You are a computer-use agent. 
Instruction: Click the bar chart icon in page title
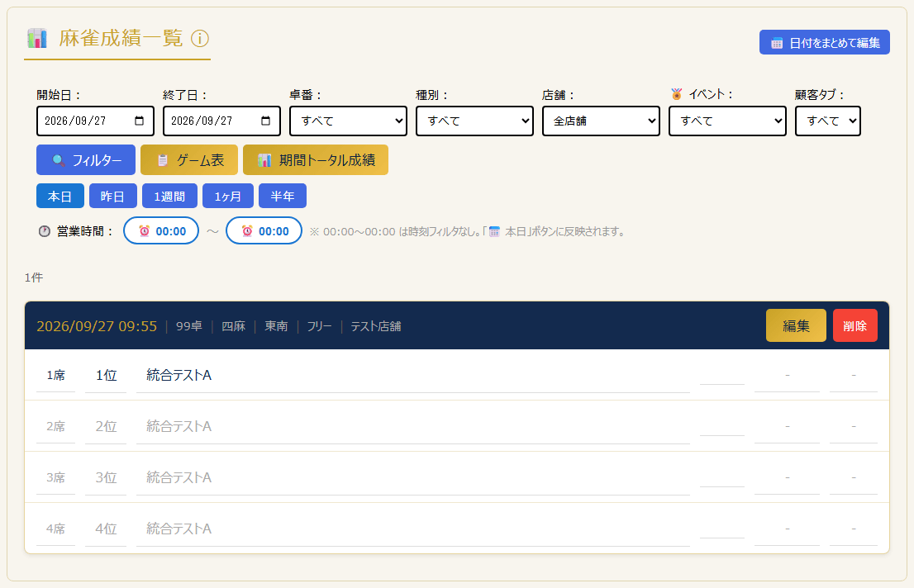pyautogui.click(x=37, y=39)
